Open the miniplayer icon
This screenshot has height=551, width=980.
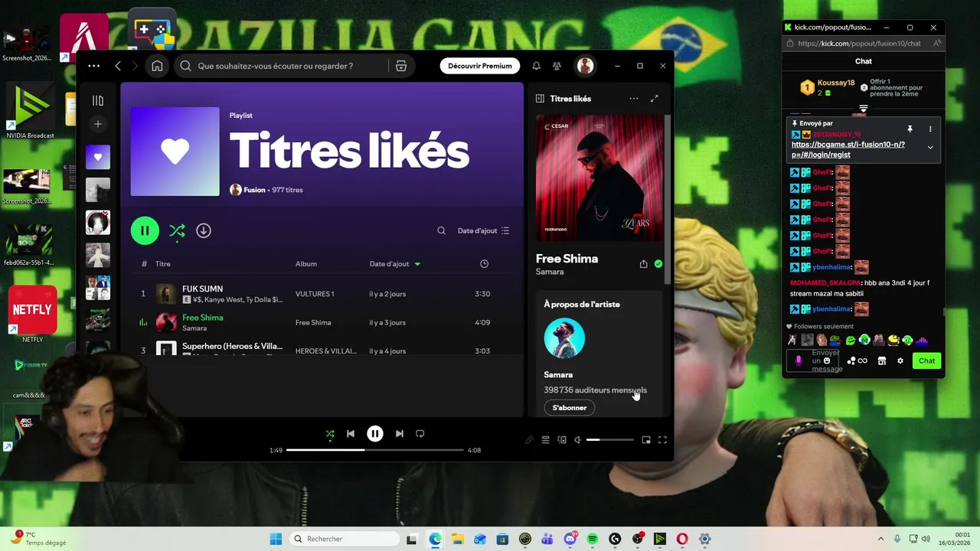[646, 440]
